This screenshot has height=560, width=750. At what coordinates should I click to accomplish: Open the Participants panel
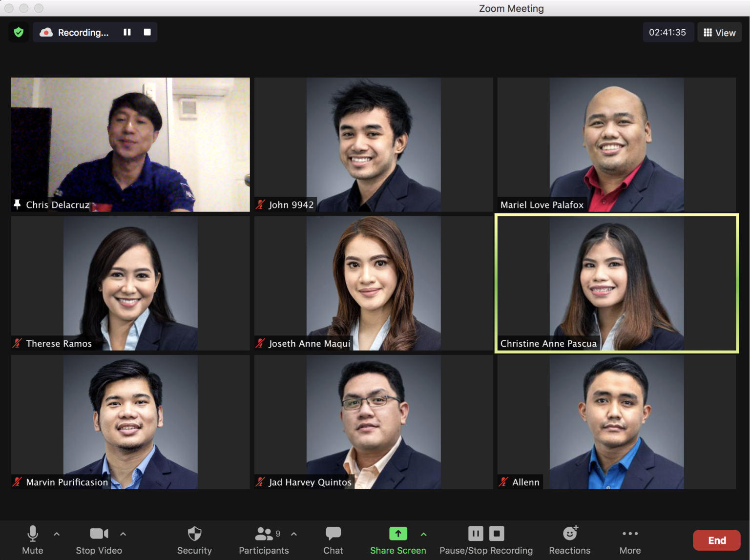point(264,540)
